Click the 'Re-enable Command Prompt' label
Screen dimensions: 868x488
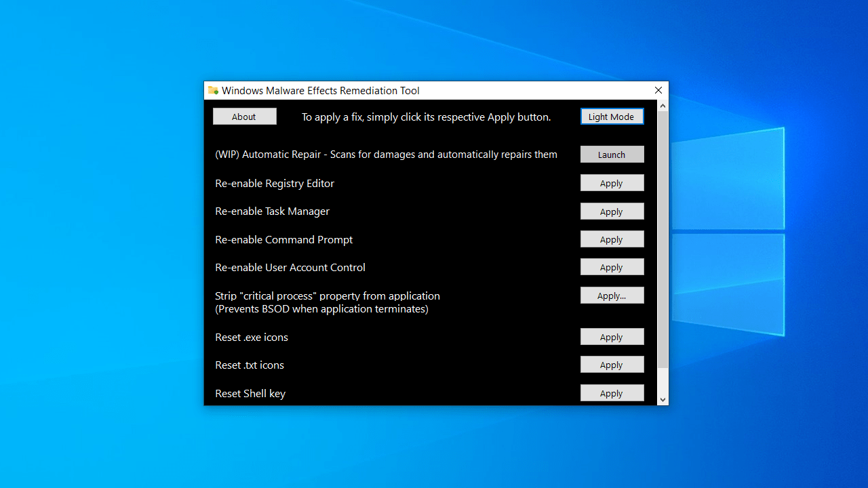(x=284, y=239)
